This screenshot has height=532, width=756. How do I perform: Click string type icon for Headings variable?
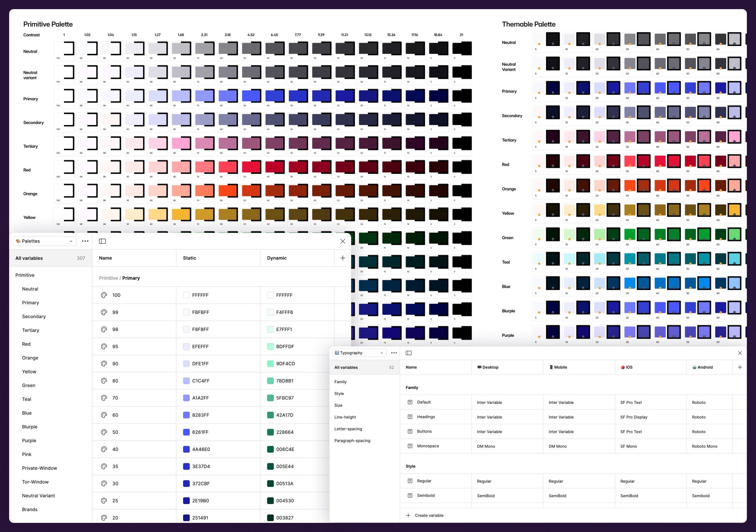click(x=410, y=417)
